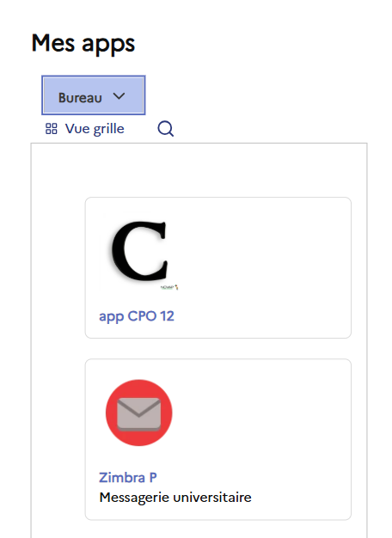The width and height of the screenshot is (392, 538).
Task: Open the app CPO 12 link
Action: point(137,316)
